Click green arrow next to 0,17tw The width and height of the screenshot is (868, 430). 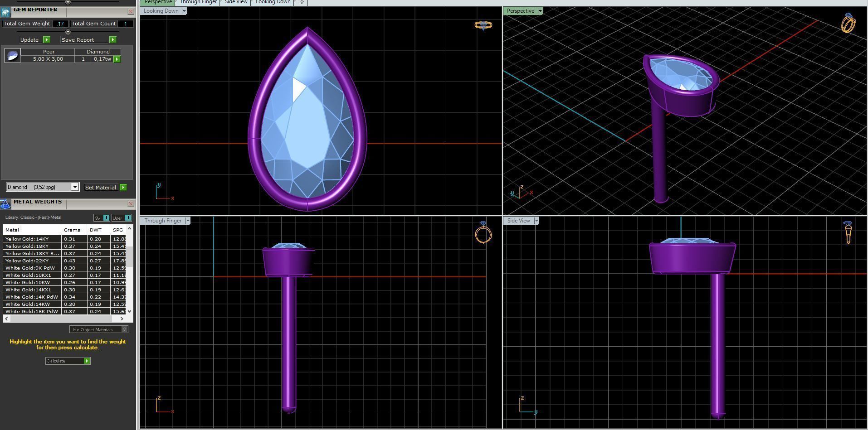(x=117, y=59)
